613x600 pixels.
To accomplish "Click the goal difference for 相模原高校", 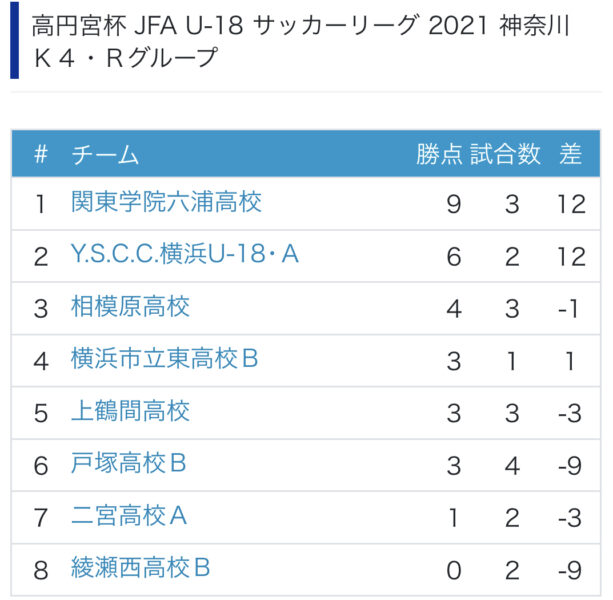I will click(570, 308).
